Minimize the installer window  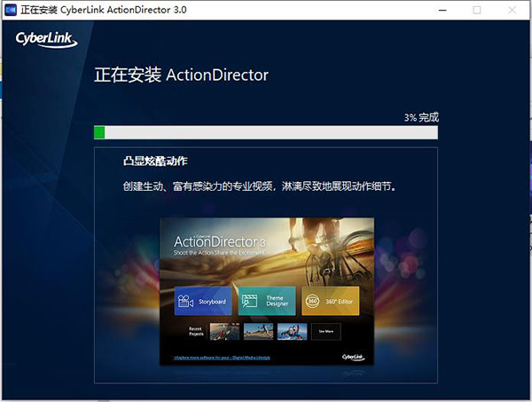(442, 10)
